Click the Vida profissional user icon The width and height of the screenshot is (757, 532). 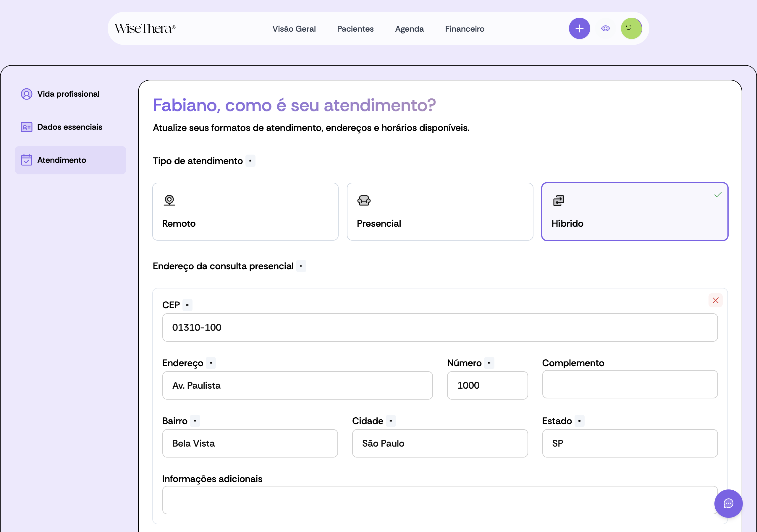(x=26, y=94)
